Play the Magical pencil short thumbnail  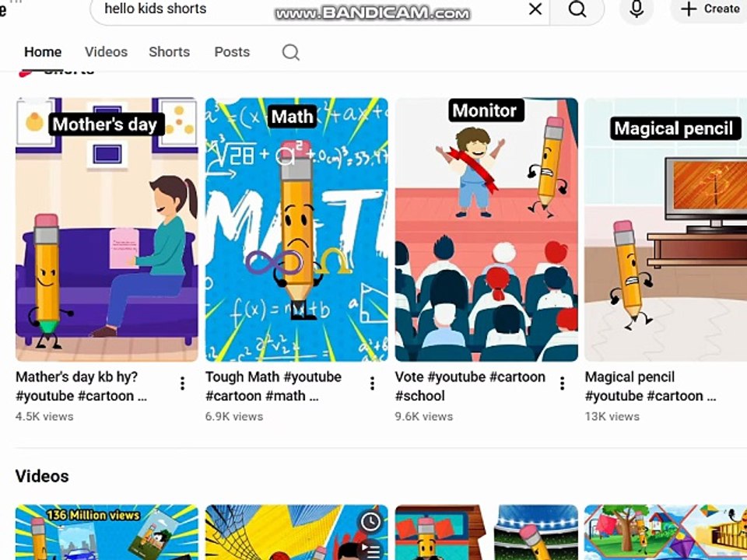665,229
